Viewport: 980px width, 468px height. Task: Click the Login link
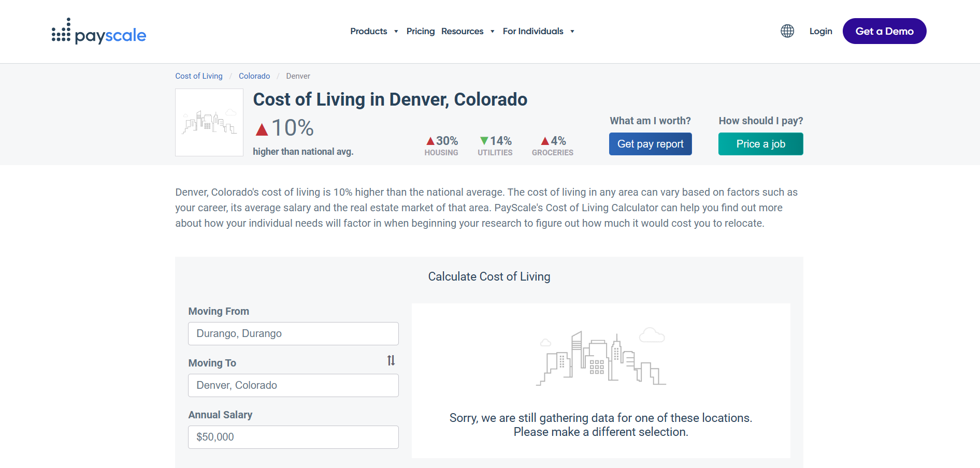tap(820, 31)
